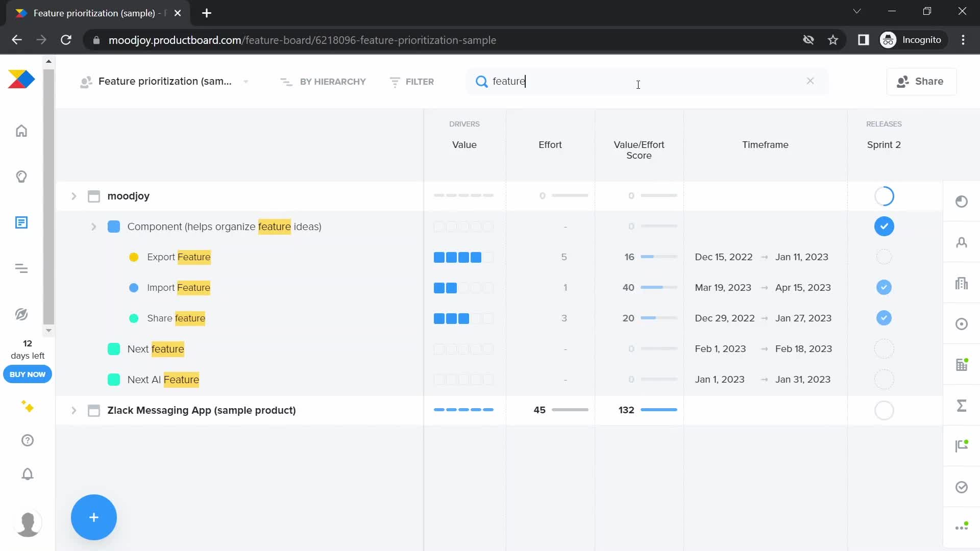
Task: Click the Value/Effort Score column header
Action: 639,150
